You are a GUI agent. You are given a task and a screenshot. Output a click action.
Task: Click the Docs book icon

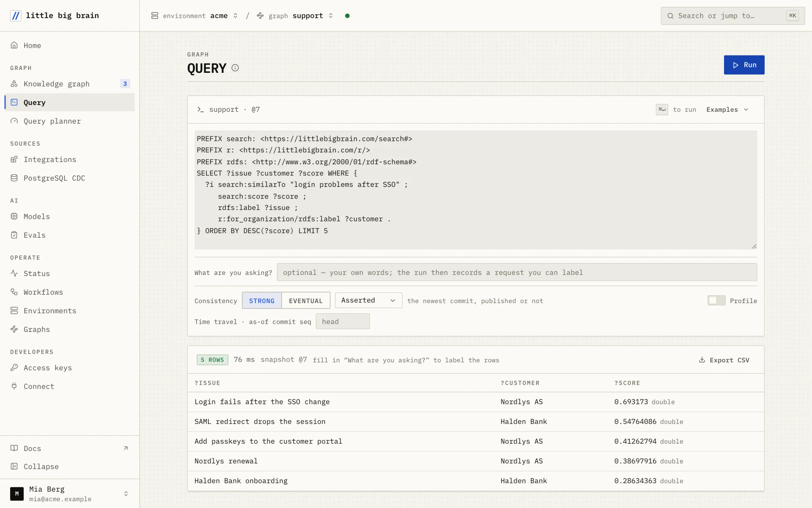[x=14, y=448]
